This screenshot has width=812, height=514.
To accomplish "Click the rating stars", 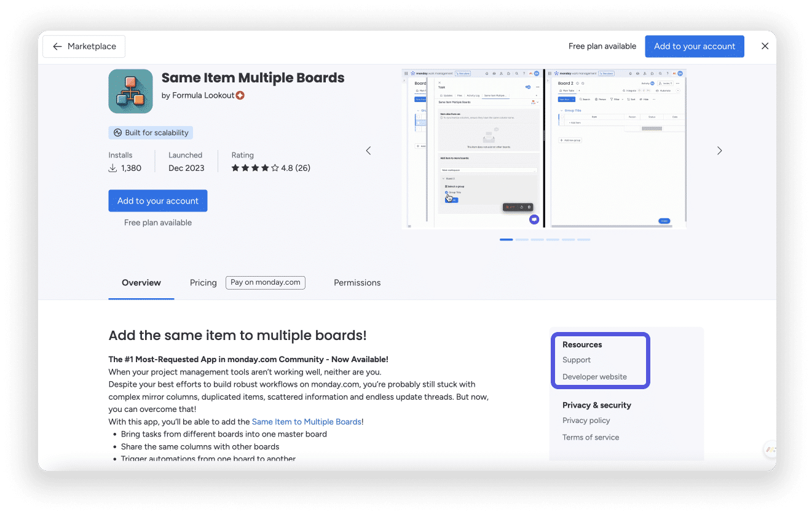I will tap(254, 168).
